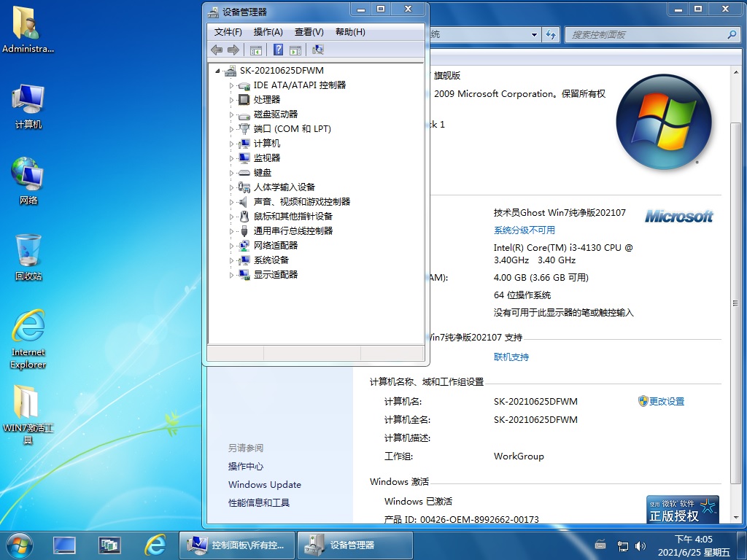The image size is (747, 560).
Task: Click the network icon in system tray
Action: coord(623,545)
